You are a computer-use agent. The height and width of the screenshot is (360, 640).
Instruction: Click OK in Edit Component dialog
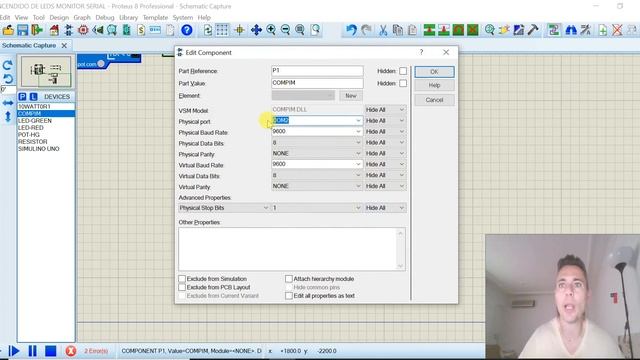pyautogui.click(x=434, y=72)
